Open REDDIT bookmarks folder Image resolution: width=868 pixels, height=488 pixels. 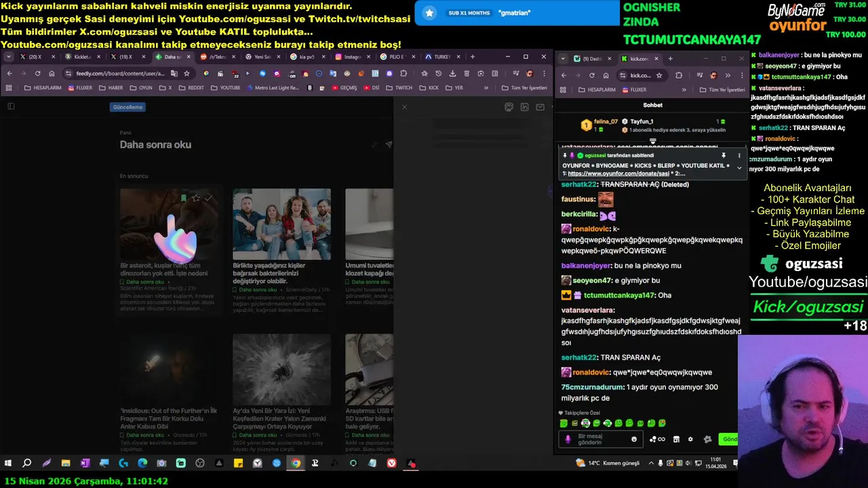[191, 88]
